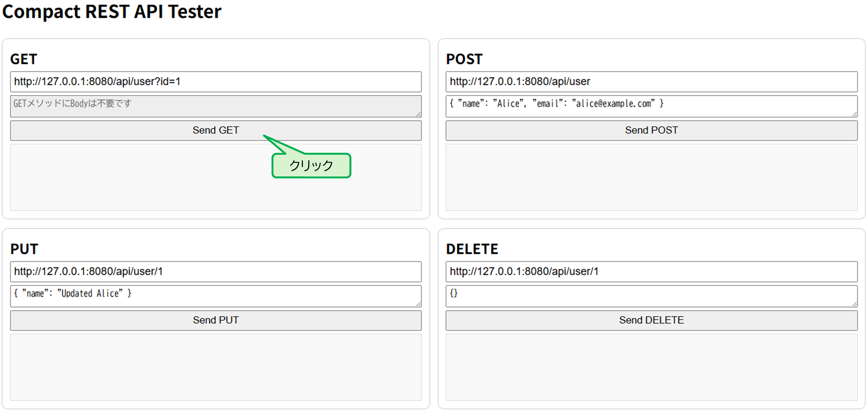The image size is (868, 411).
Task: Click the PUT body with Updated Alice JSON
Action: point(216,295)
